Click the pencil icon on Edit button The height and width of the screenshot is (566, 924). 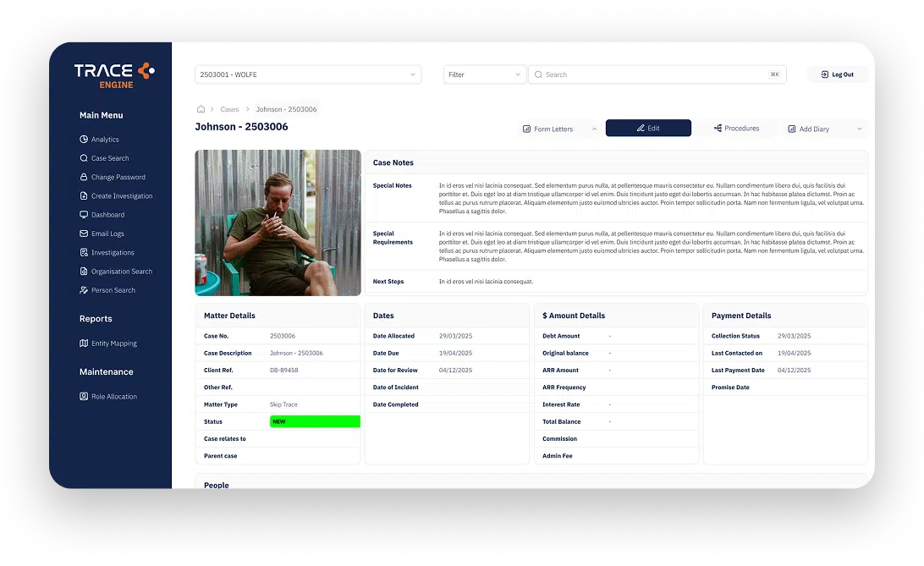[x=641, y=129]
